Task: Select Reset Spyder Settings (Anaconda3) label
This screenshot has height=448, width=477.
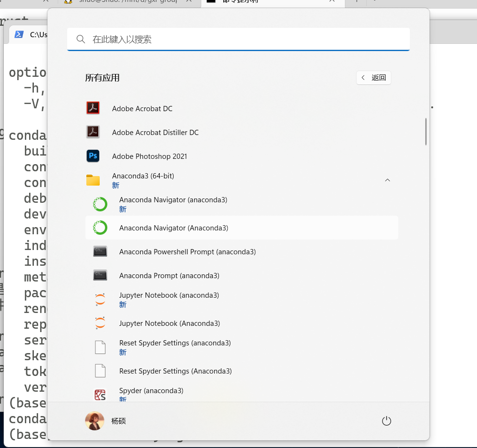Action: pos(176,371)
